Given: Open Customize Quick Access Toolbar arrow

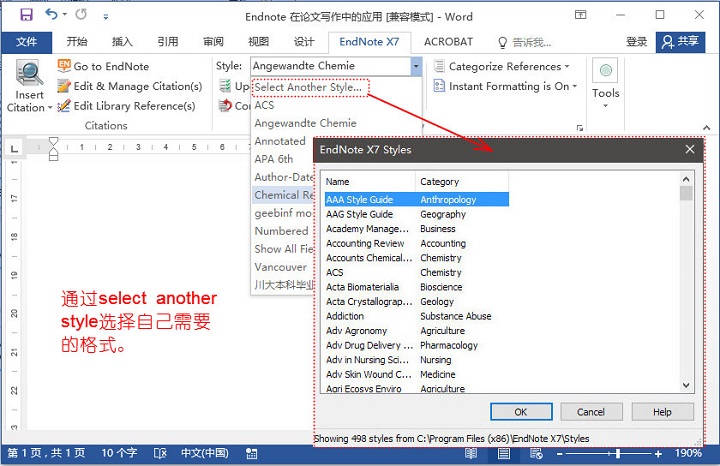Looking at the screenshot, I should [106, 17].
